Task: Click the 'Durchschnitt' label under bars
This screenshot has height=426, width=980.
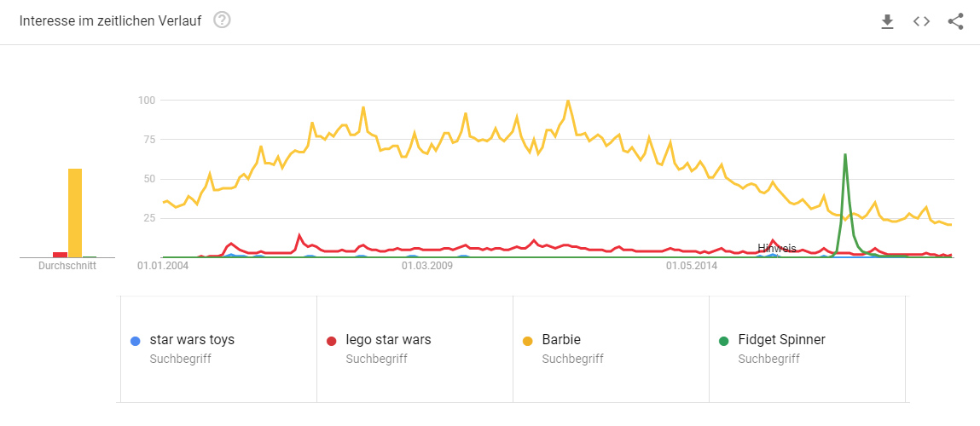Action: tap(67, 266)
